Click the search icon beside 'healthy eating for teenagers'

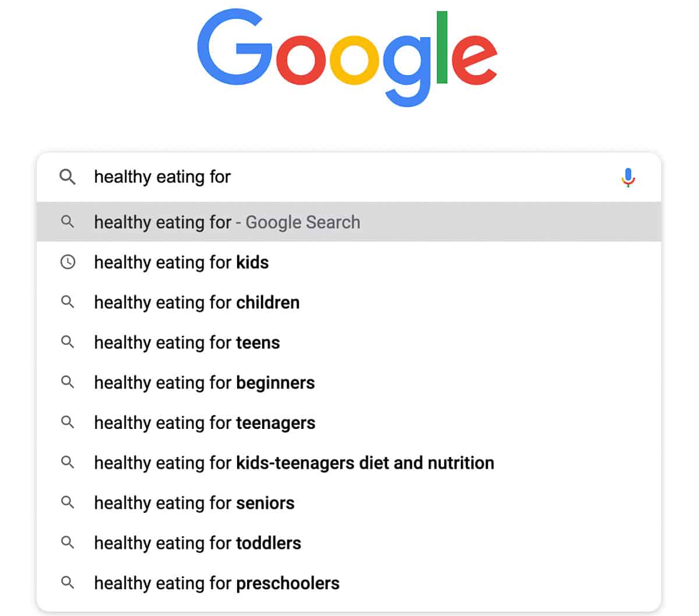[x=68, y=423]
